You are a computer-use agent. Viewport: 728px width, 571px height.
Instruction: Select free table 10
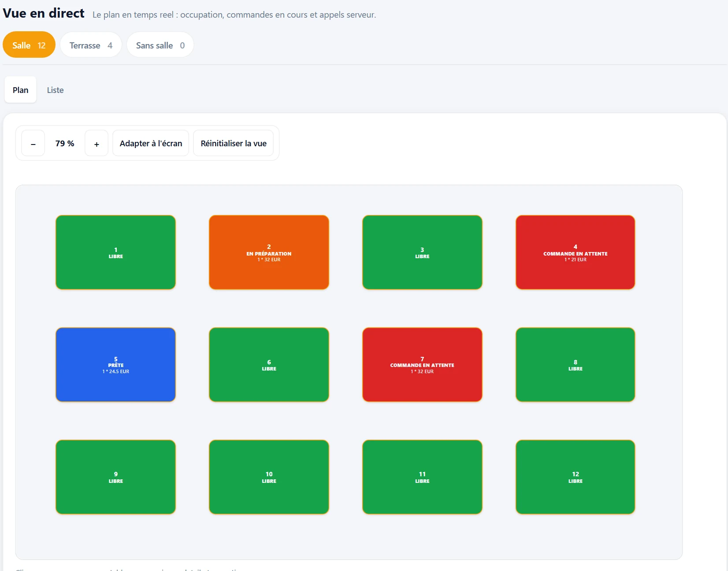[x=269, y=477]
